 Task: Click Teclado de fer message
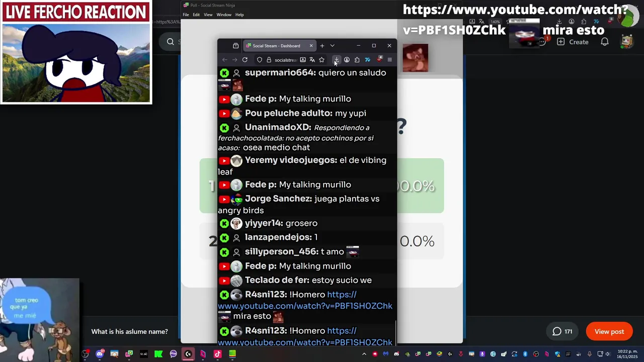pyautogui.click(x=307, y=281)
